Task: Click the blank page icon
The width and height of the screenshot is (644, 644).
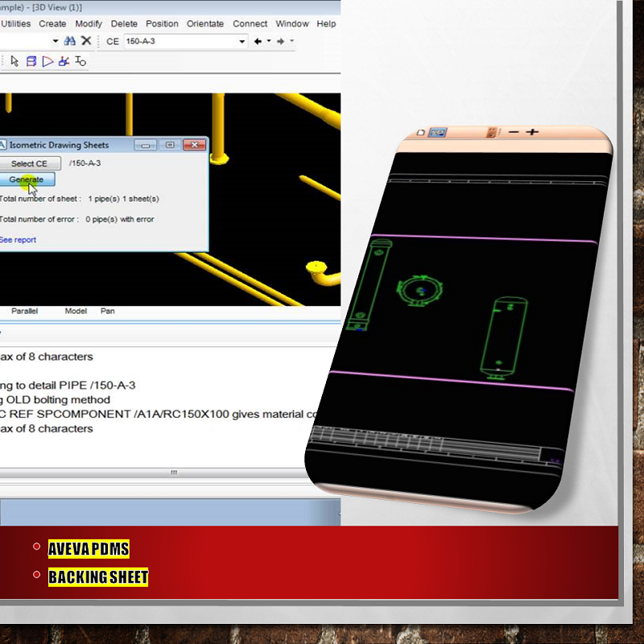Action: (x=419, y=132)
